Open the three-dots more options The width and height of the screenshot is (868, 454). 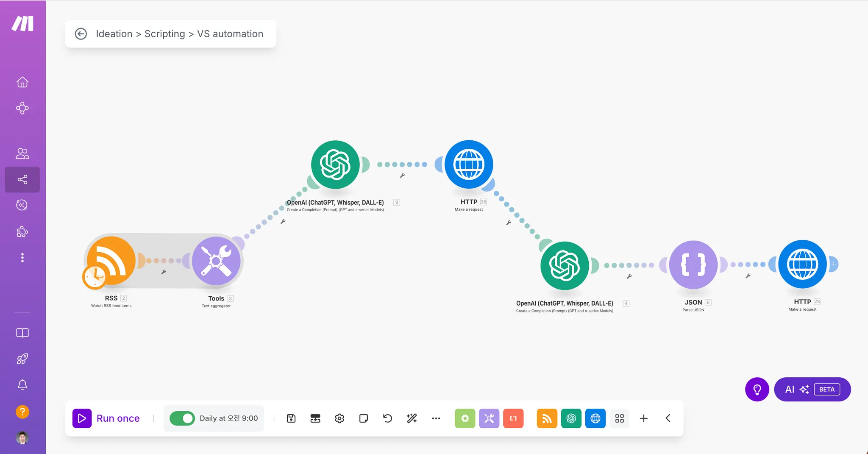click(x=436, y=418)
